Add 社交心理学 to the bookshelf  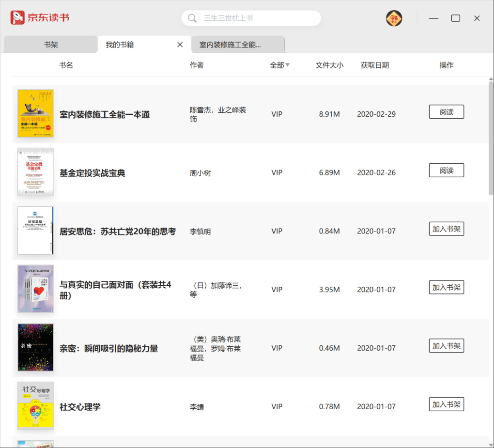[447, 404]
